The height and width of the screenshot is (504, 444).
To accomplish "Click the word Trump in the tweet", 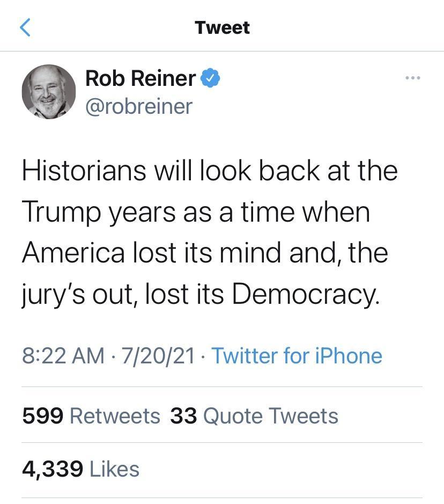I will pyautogui.click(x=61, y=212).
